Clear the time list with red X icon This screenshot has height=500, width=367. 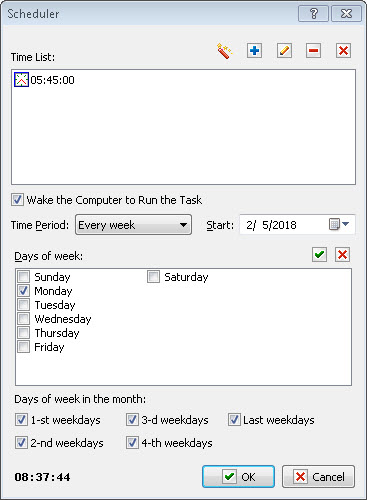(x=343, y=51)
